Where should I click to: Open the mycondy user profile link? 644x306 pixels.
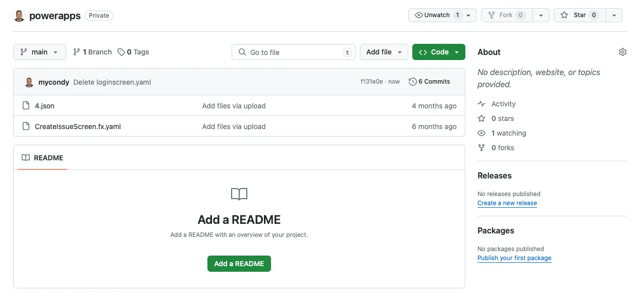click(53, 82)
